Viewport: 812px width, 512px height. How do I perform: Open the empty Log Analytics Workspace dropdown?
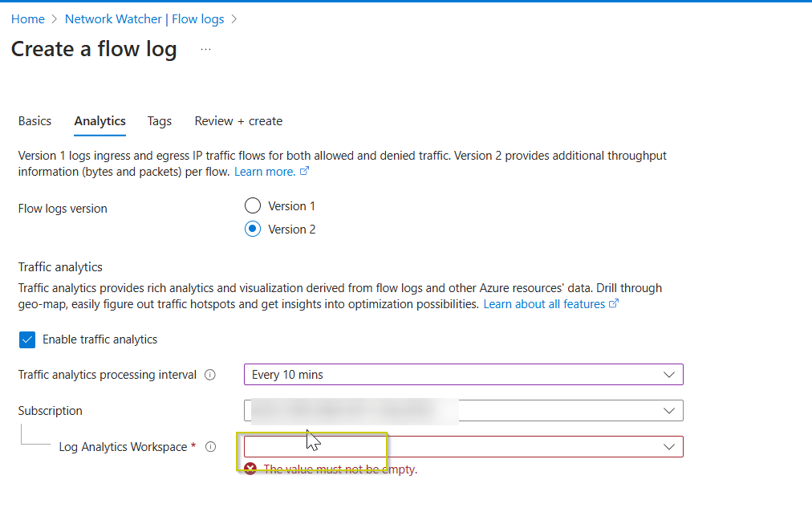point(463,447)
